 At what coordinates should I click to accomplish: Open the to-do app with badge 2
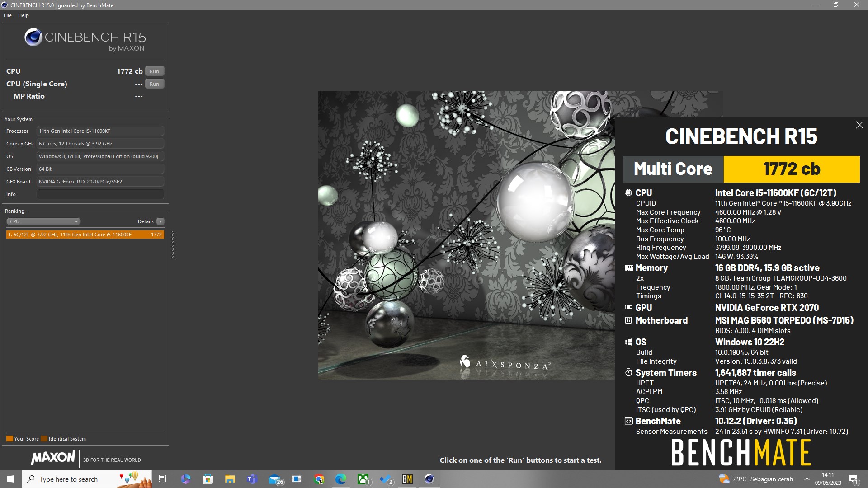click(386, 479)
